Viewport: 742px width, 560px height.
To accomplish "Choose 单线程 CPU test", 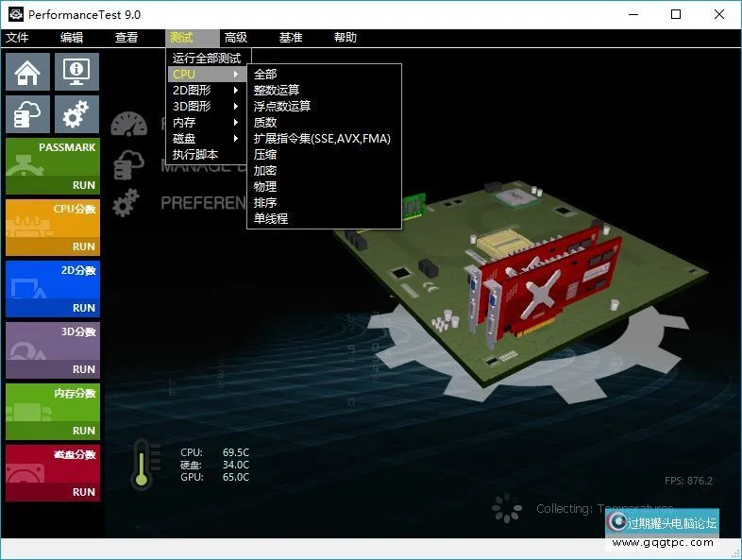I will [x=271, y=219].
